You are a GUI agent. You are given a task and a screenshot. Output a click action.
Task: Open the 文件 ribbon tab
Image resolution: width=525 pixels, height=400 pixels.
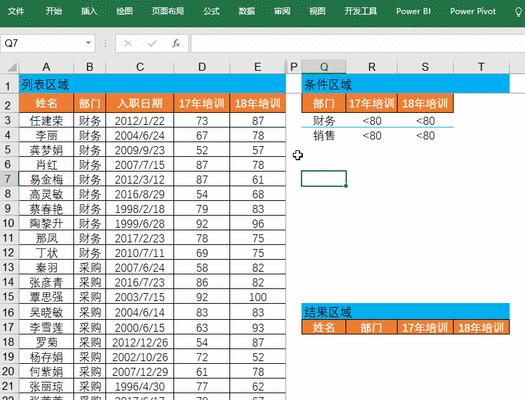coord(16,11)
